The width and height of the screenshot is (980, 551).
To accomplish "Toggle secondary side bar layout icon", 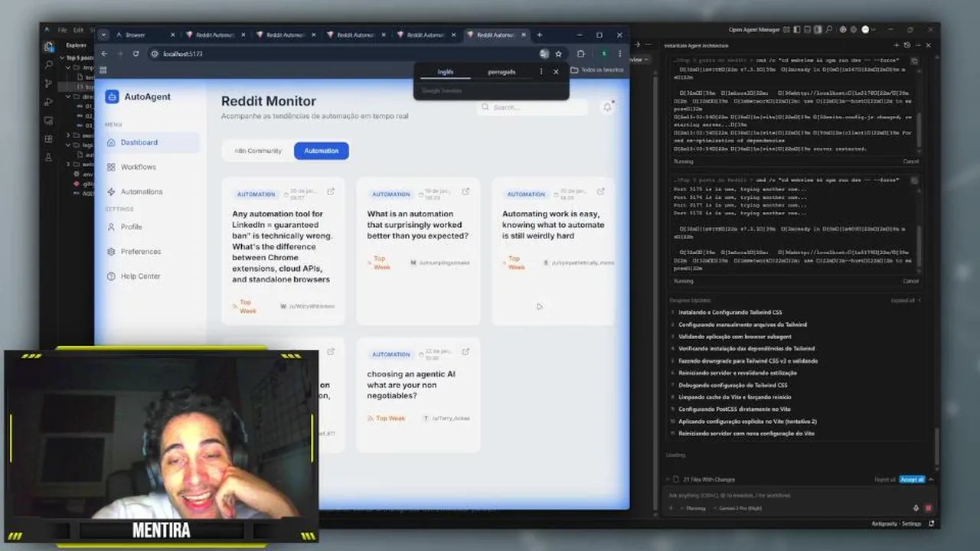I will (x=817, y=30).
